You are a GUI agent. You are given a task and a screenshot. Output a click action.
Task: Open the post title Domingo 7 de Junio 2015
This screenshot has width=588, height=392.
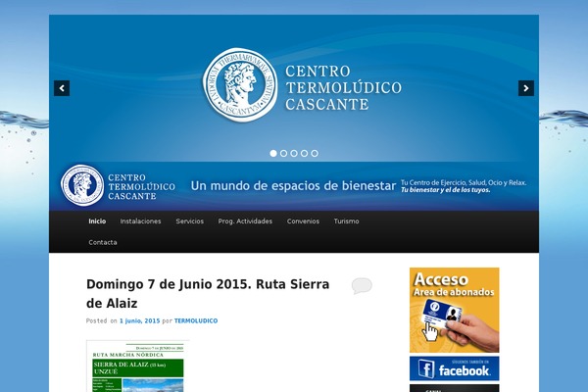(x=208, y=294)
